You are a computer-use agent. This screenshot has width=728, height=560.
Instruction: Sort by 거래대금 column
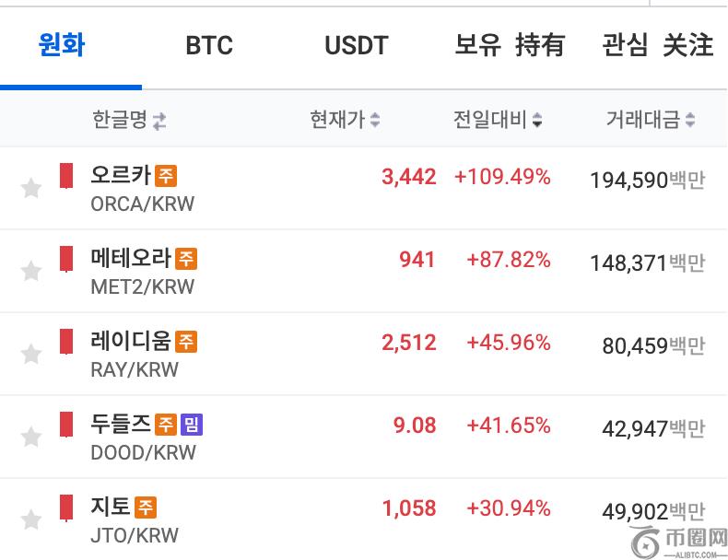tap(651, 119)
